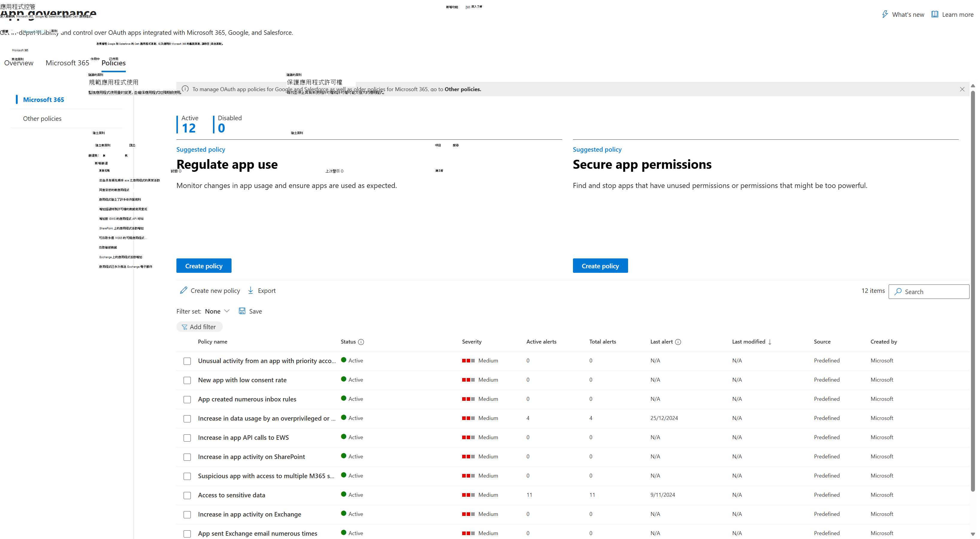This screenshot has width=980, height=539.
Task: Click the scrollbar up arrow
Action: [973, 86]
